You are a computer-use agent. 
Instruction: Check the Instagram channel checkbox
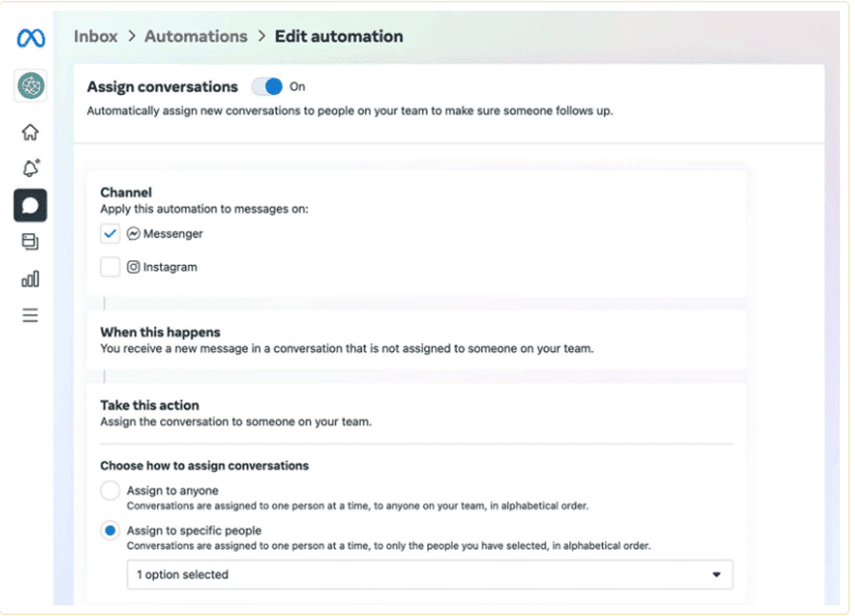[111, 267]
